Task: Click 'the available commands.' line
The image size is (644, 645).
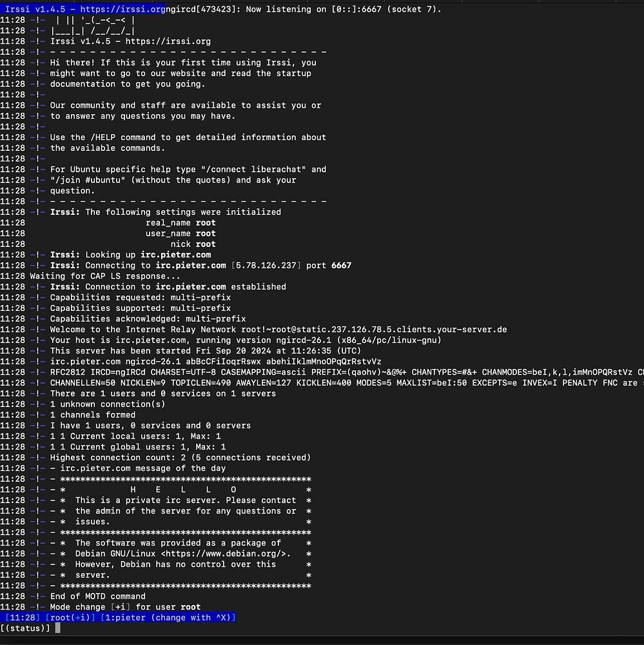Action: tap(107, 148)
